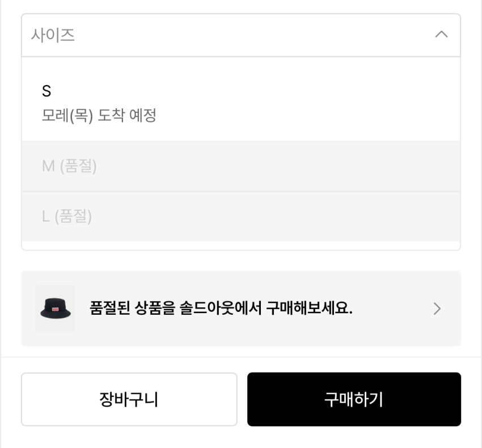
Task: Click the 품절 label next to M
Action: tap(78, 166)
